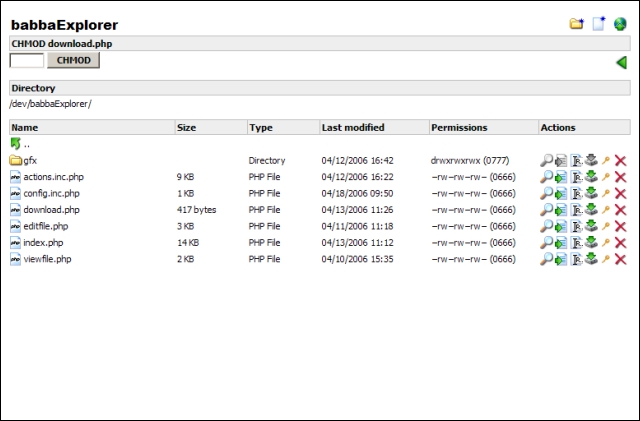Download editfile.php using download icon
Screen dimensions: 640x421
pyautogui.click(x=590, y=226)
